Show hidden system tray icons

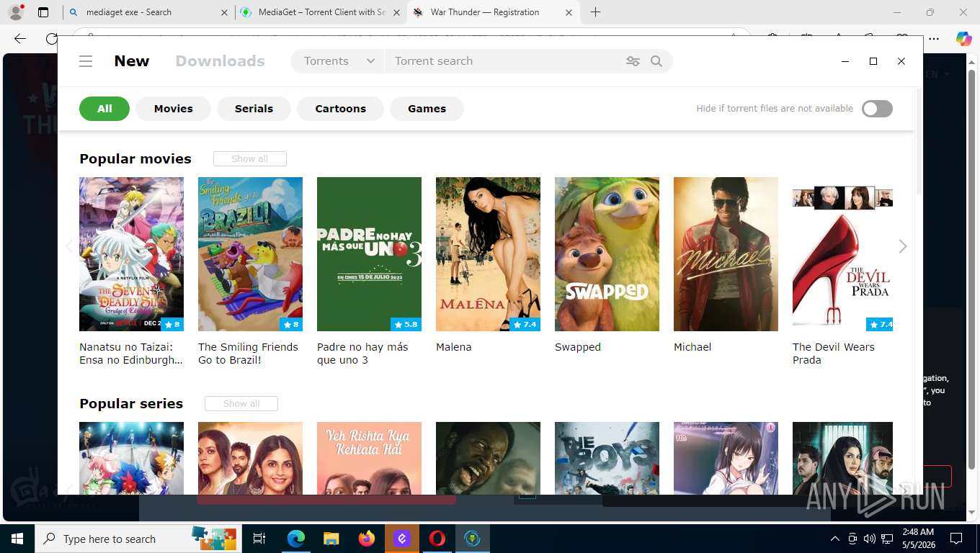click(x=835, y=539)
